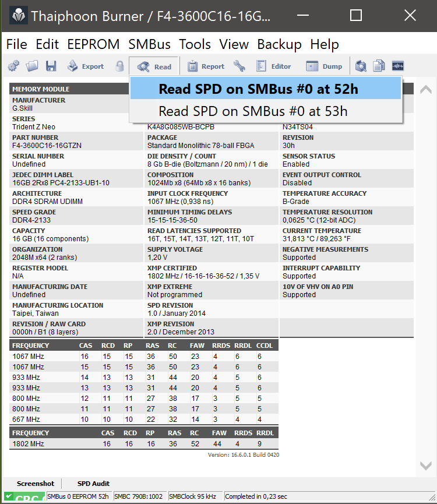Image resolution: width=437 pixels, height=504 pixels.
Task: Select Read SPD on SMBus #0 at 52h
Action: pos(266,89)
